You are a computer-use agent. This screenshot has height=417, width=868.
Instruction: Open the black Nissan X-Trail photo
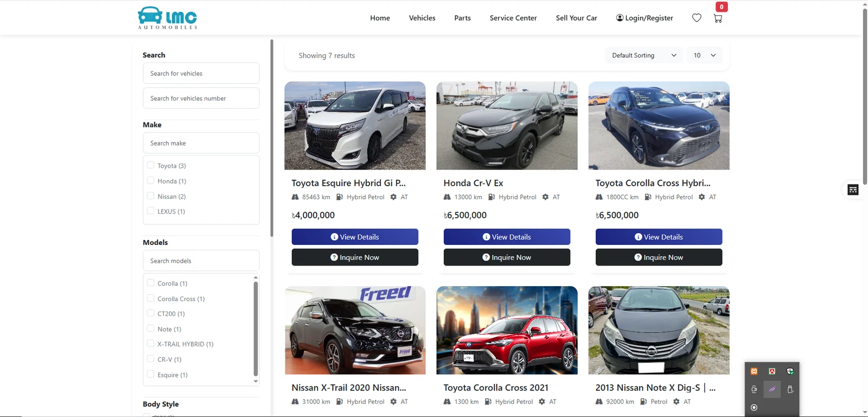click(x=355, y=330)
